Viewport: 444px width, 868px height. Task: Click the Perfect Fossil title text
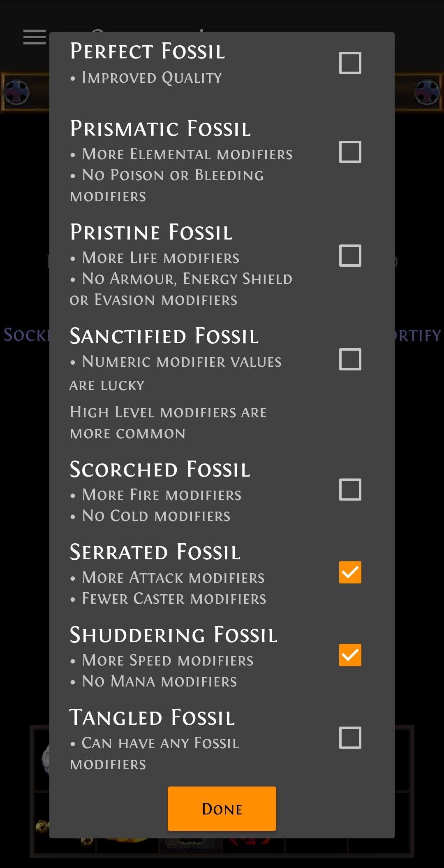coord(148,51)
